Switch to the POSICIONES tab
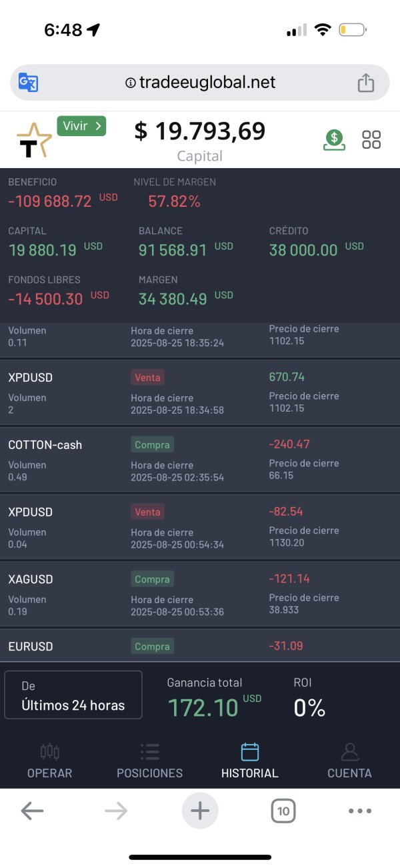 150,761
